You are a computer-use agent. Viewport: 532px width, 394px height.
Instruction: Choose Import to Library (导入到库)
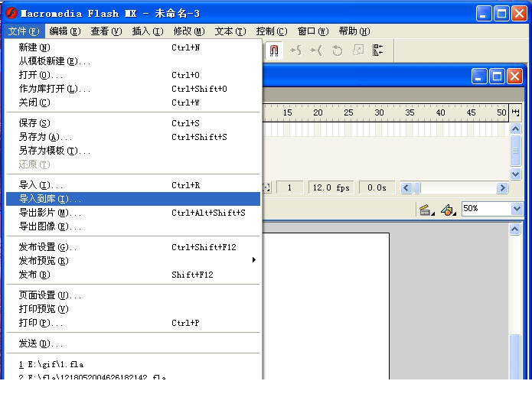tap(133, 199)
